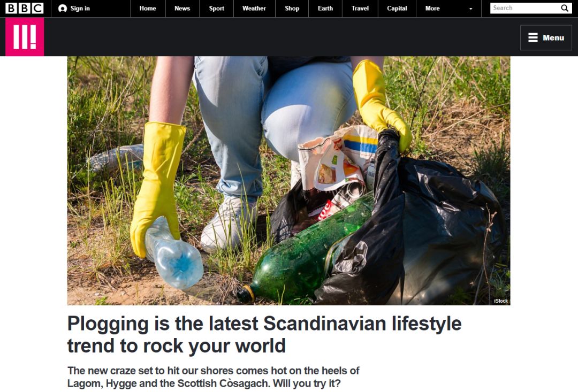Viewport: 578px width, 392px height.
Task: Click the BBC logo
Action: 25,8
